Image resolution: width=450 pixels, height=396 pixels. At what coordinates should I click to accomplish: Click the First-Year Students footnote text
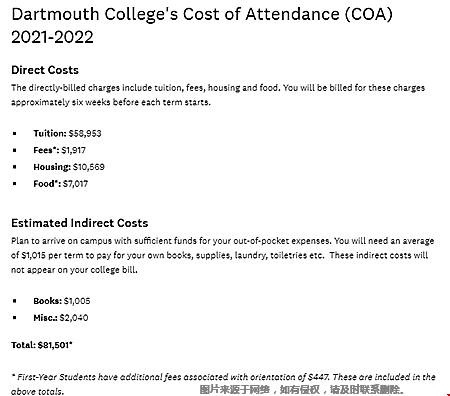click(x=223, y=384)
